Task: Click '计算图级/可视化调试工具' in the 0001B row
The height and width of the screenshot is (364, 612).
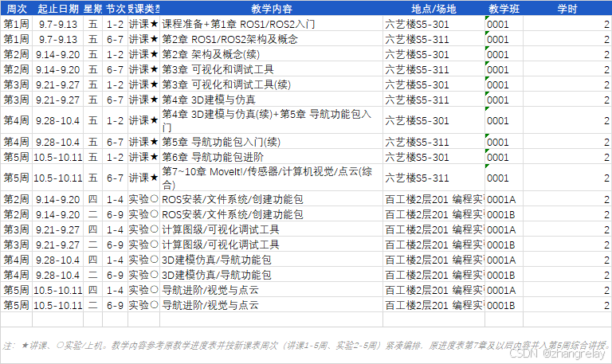Action: click(x=271, y=245)
